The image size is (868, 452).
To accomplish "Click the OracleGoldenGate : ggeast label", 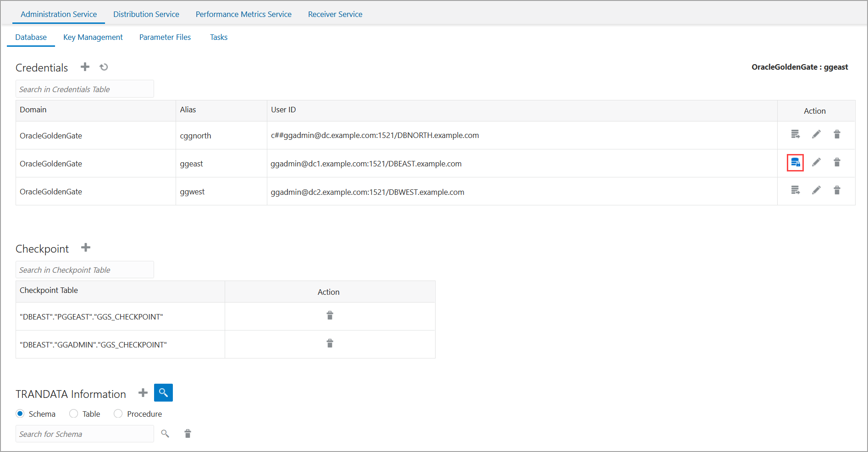I will 800,67.
